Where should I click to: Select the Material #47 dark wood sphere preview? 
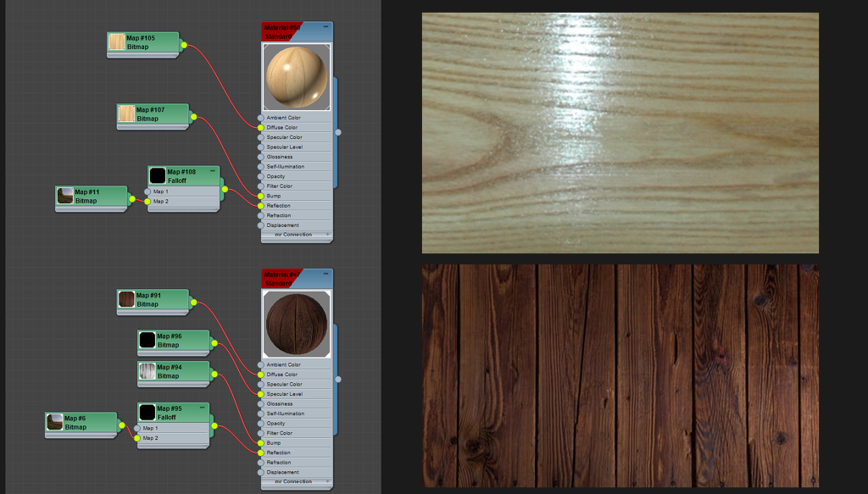[297, 325]
